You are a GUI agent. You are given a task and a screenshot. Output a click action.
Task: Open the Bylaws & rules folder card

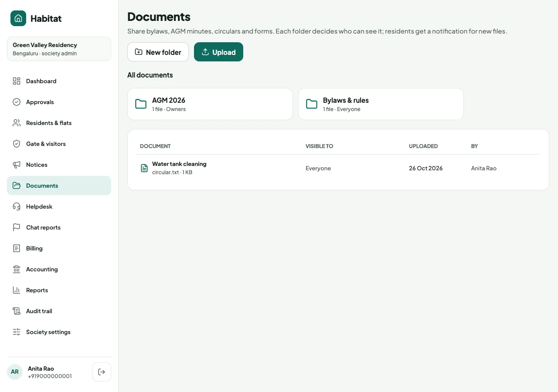click(x=381, y=104)
